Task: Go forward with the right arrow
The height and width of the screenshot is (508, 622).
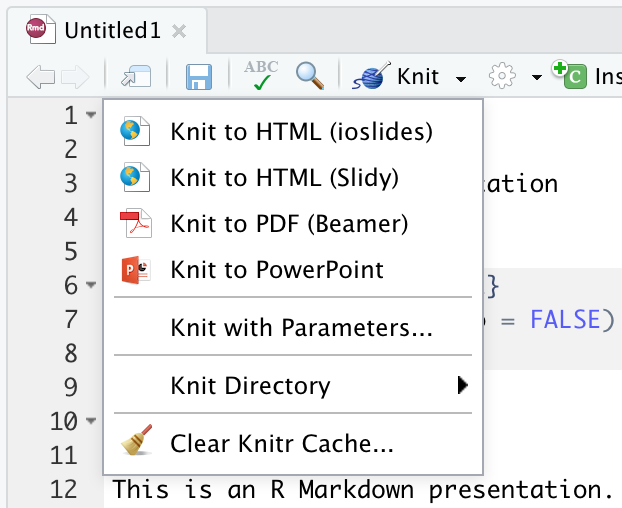Action: (x=75, y=76)
